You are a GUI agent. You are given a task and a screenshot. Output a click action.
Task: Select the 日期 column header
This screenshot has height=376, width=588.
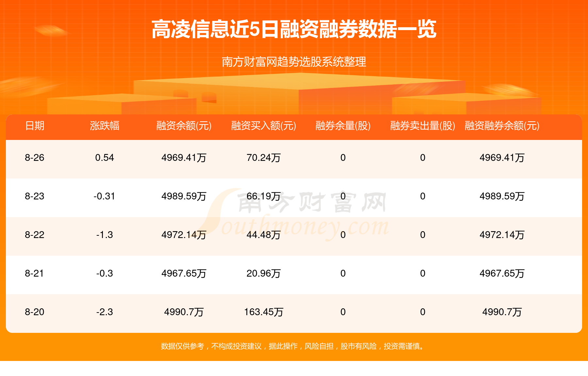tap(35, 126)
